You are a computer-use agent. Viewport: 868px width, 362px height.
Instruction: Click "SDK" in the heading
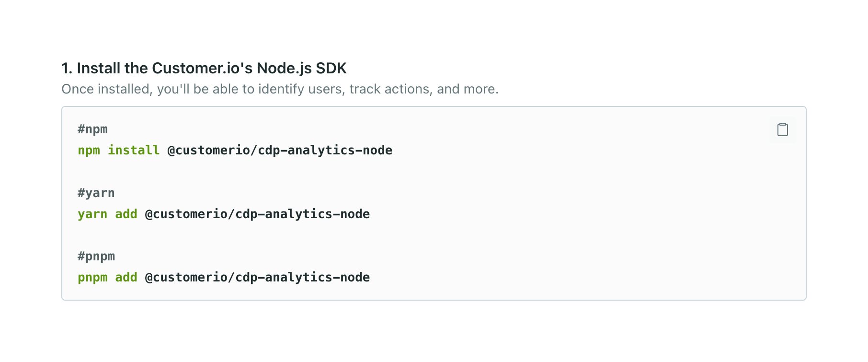point(331,68)
